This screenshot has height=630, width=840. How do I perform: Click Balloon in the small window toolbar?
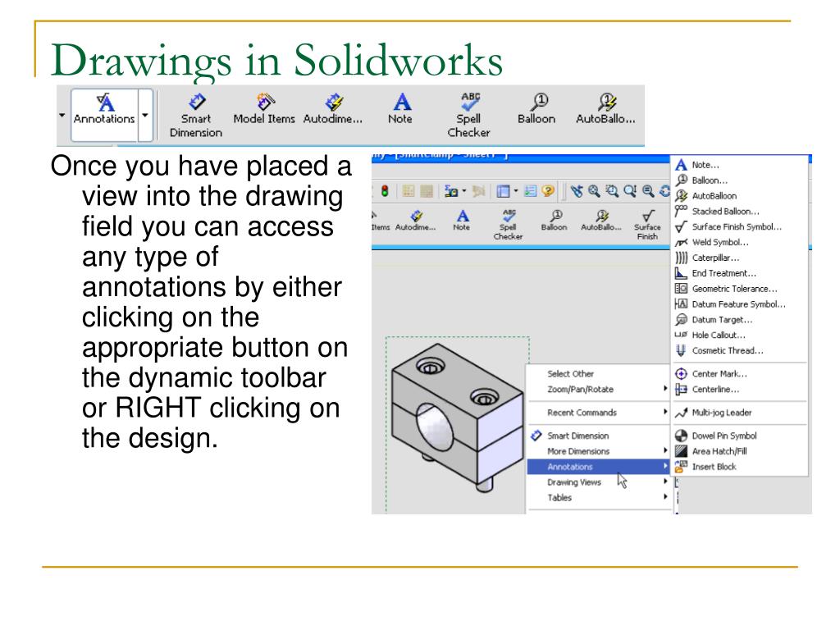(555, 220)
